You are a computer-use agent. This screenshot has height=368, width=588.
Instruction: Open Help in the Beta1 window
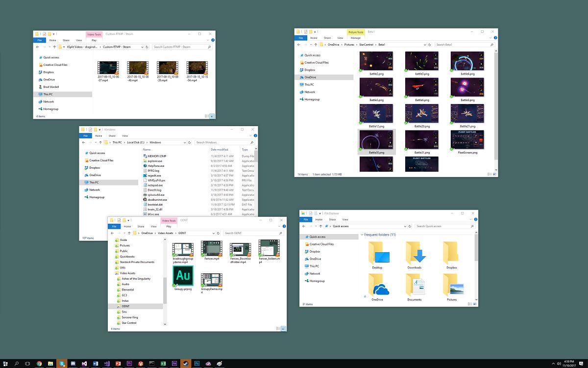494,38
